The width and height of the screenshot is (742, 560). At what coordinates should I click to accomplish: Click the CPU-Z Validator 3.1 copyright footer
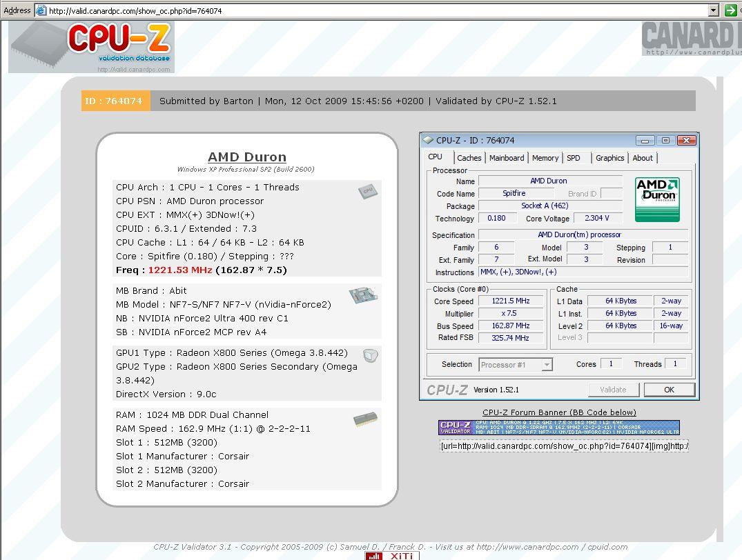pyautogui.click(x=391, y=547)
